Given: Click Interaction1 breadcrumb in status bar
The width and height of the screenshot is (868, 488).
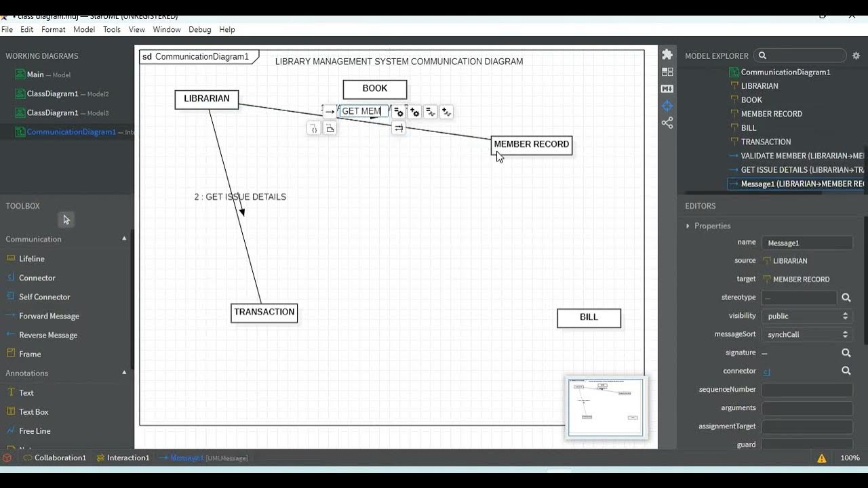Looking at the screenshot, I should pos(123,457).
